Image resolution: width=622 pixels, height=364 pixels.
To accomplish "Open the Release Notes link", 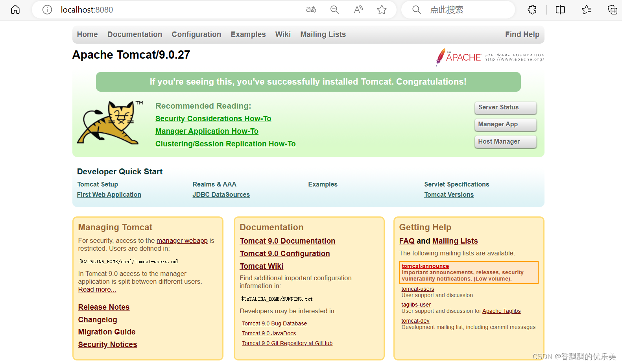I will 104,307.
